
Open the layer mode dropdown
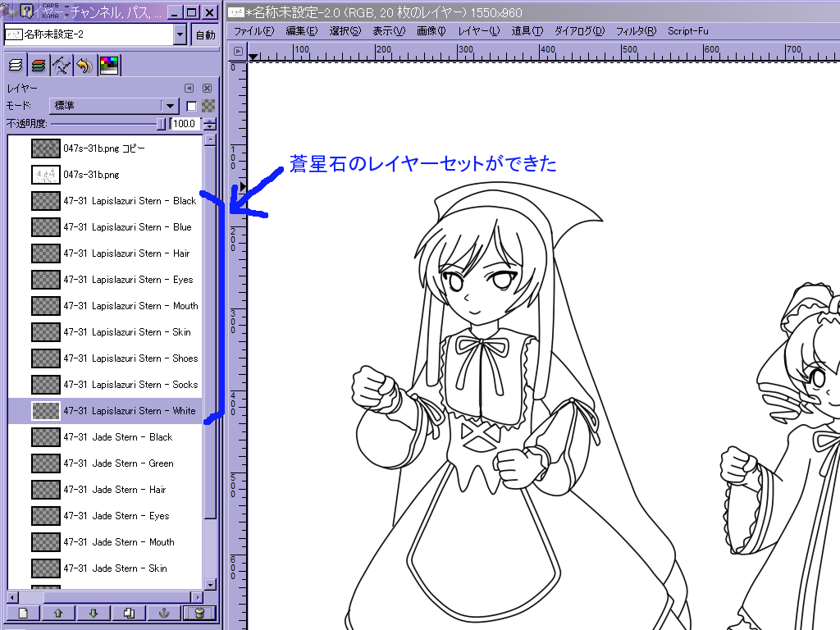[x=113, y=106]
